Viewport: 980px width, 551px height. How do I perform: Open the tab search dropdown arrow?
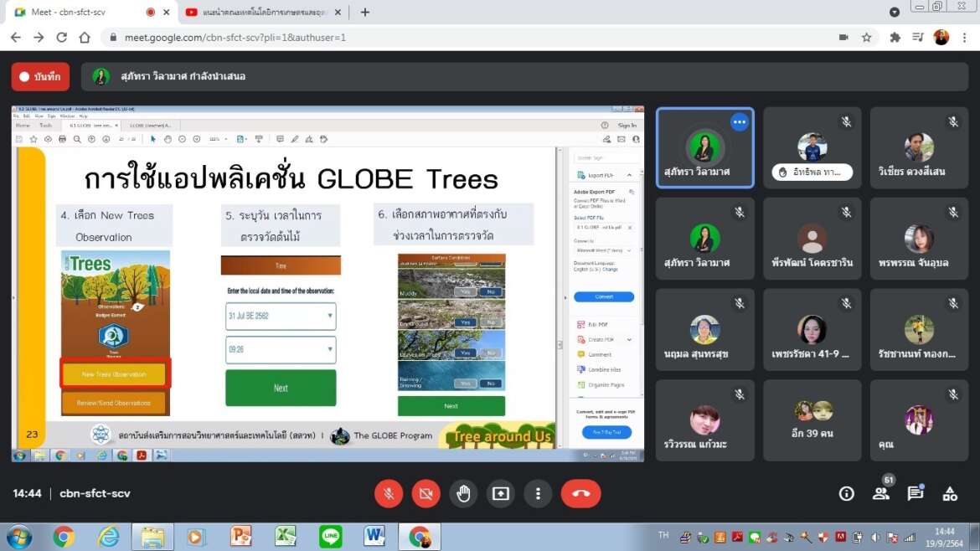[x=895, y=12]
